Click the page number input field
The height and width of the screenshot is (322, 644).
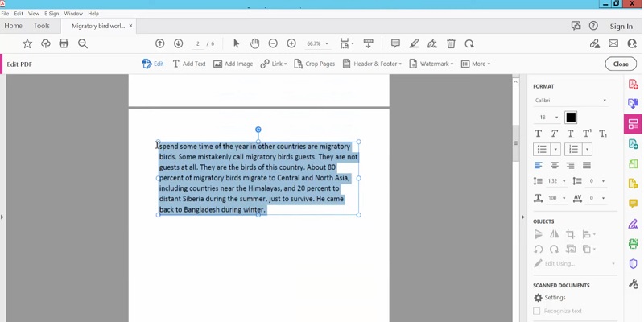198,43
